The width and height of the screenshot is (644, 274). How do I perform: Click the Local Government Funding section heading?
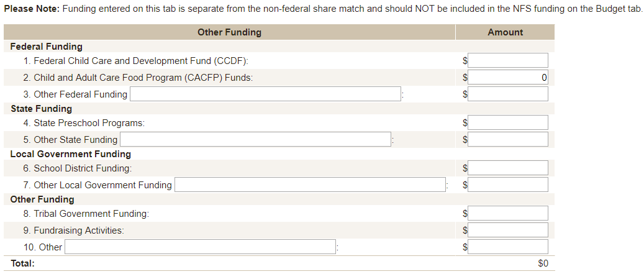point(70,154)
